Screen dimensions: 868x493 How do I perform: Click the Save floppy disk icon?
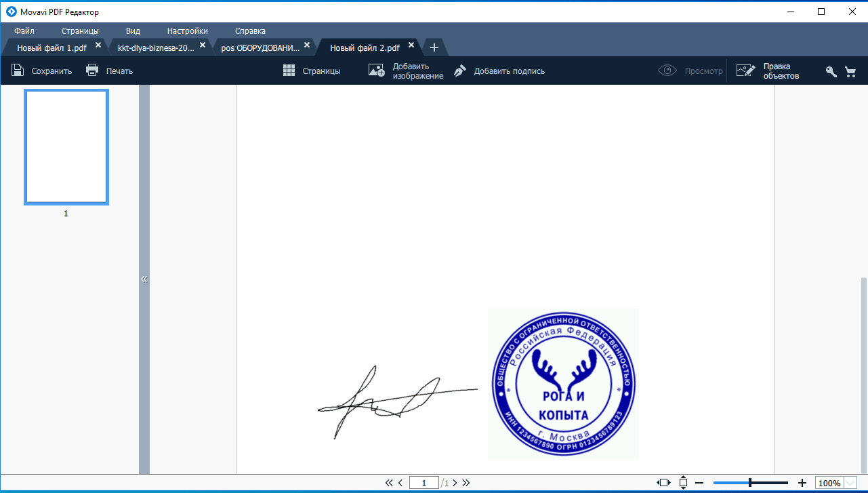pos(18,71)
